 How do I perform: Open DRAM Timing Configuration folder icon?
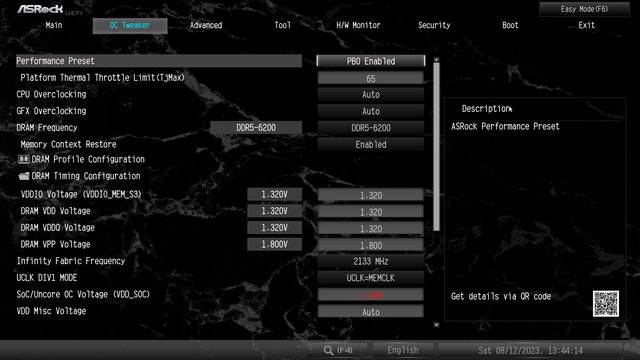24,176
